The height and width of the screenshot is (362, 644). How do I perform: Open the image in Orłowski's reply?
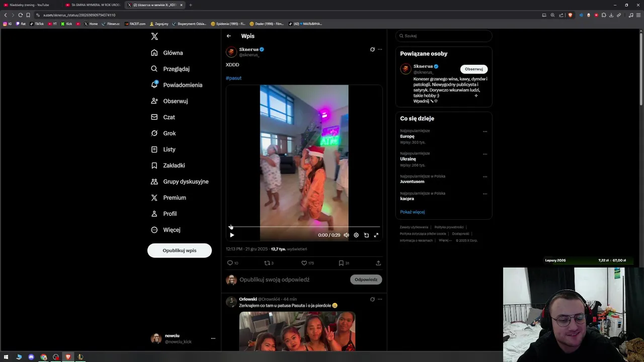tap(297, 331)
